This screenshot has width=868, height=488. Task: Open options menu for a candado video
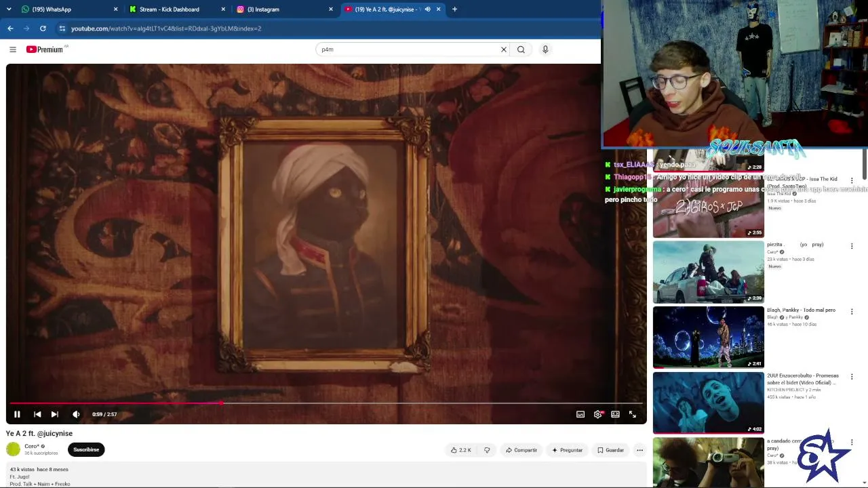coord(852,442)
